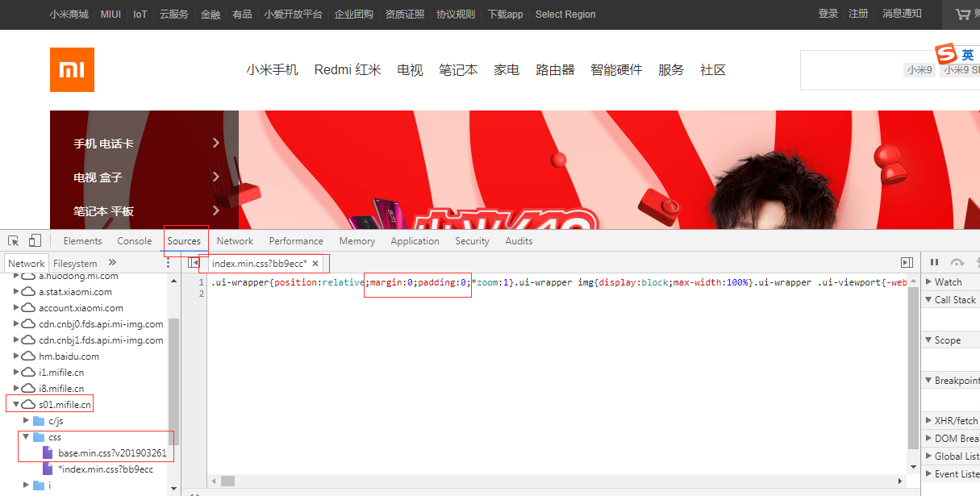Select the *index.min.css?bb9ecc file
The width and height of the screenshot is (980, 496).
click(106, 469)
